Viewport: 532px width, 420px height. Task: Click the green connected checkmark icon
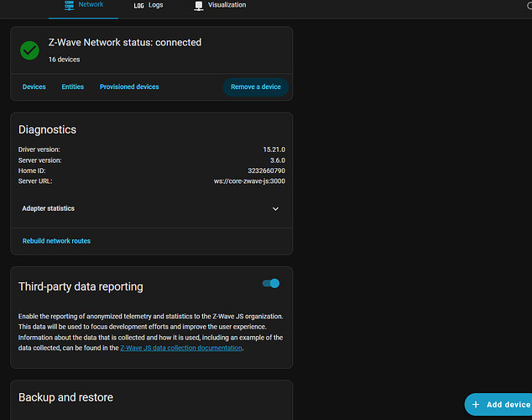pos(30,50)
